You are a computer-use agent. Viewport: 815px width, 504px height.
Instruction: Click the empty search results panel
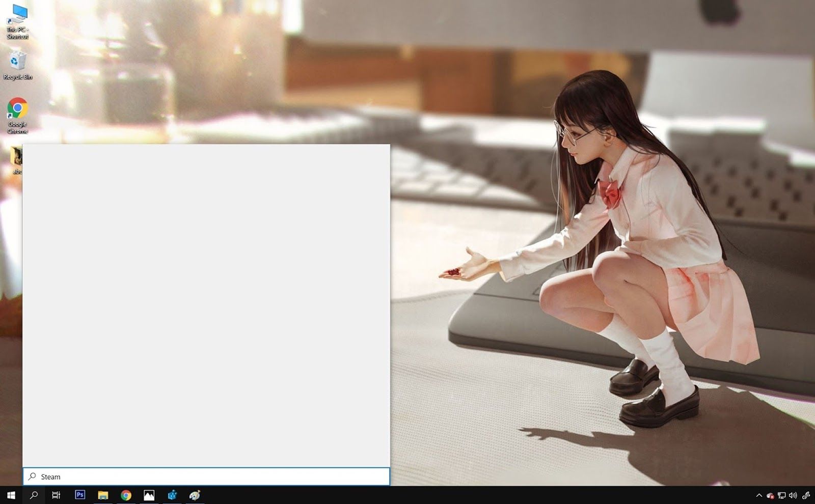tap(206, 305)
